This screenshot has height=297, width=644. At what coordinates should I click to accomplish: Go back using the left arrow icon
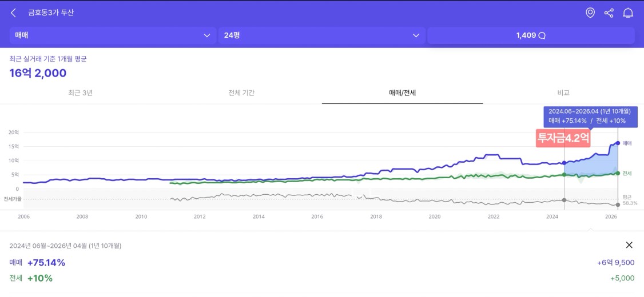13,13
